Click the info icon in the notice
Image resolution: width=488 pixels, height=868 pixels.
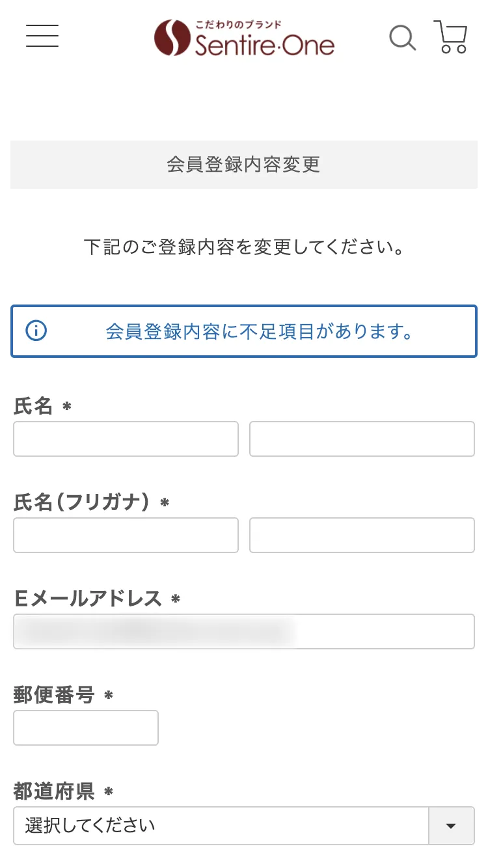(36, 331)
